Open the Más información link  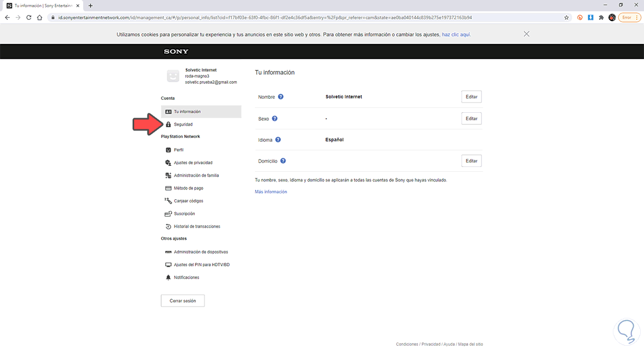[271, 192]
